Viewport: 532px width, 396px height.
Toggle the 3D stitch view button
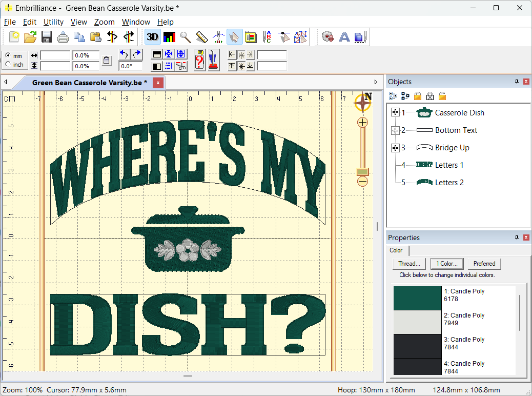pyautogui.click(x=152, y=37)
